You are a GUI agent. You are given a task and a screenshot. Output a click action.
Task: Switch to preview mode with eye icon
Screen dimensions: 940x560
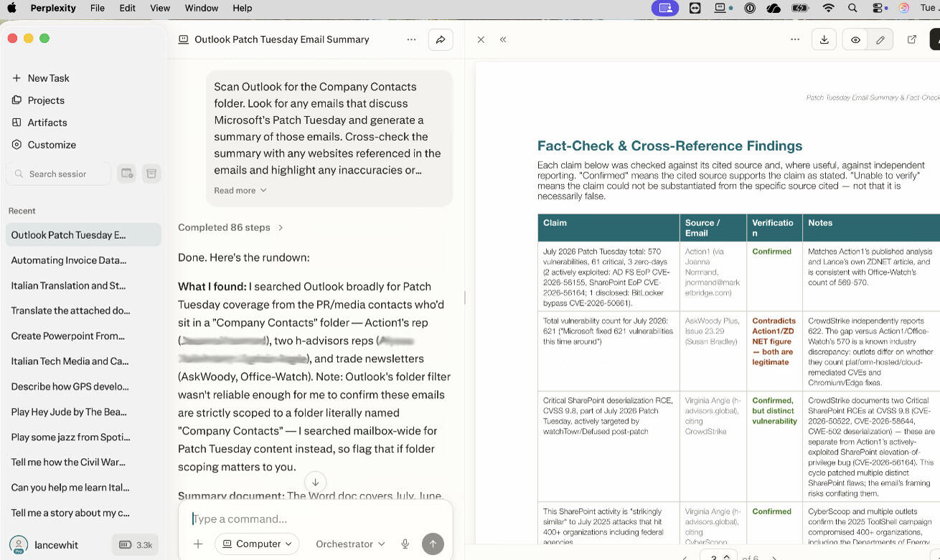tap(855, 40)
